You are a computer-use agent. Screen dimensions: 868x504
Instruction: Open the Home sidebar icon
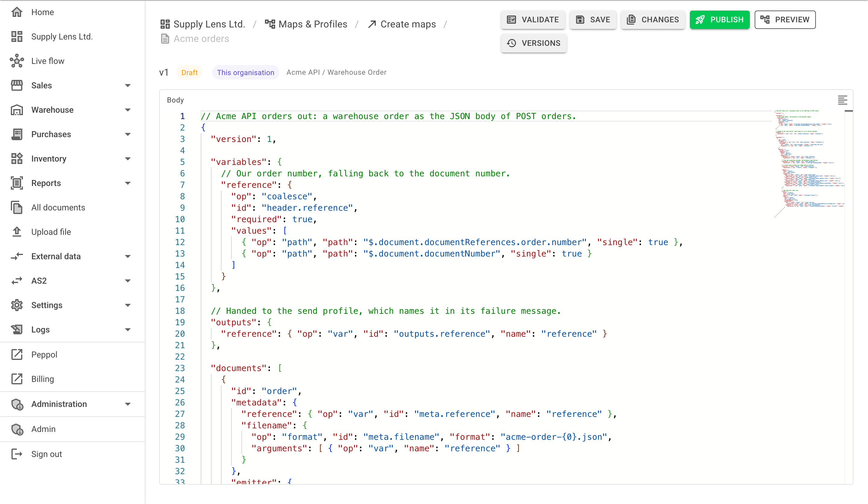[17, 12]
